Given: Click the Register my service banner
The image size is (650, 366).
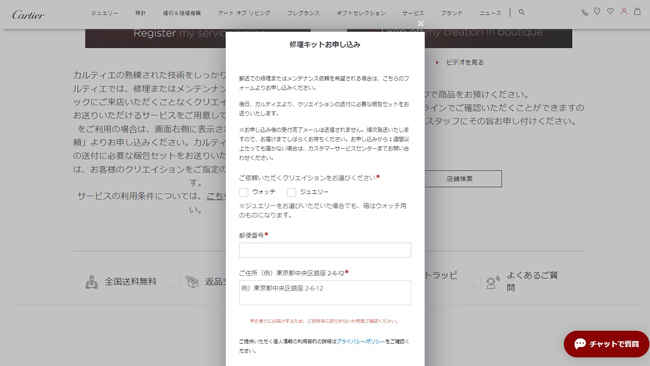Looking at the screenshot, I should pyautogui.click(x=155, y=38).
